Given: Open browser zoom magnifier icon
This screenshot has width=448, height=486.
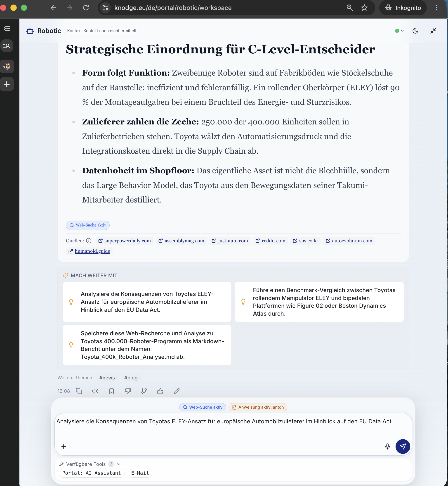Looking at the screenshot, I should [x=350, y=8].
